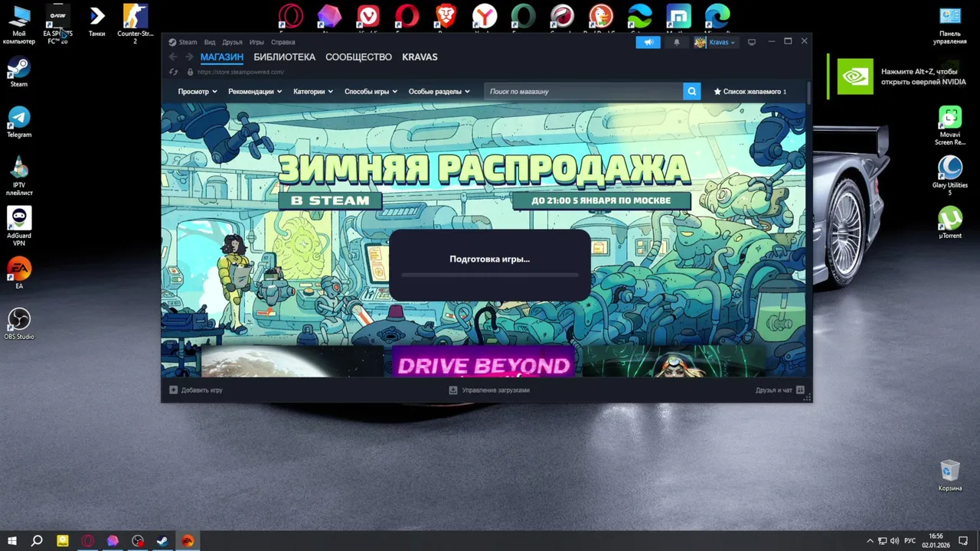Open the taskbar volume control

pyautogui.click(x=894, y=541)
